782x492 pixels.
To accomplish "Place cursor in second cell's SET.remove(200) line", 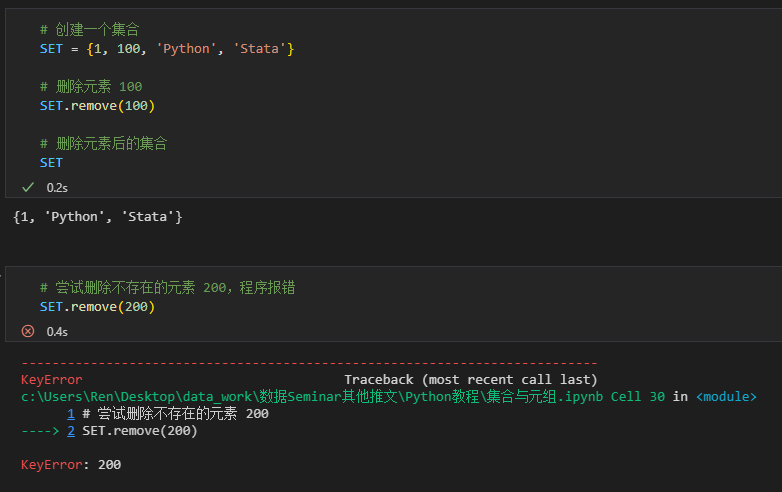I will point(97,307).
